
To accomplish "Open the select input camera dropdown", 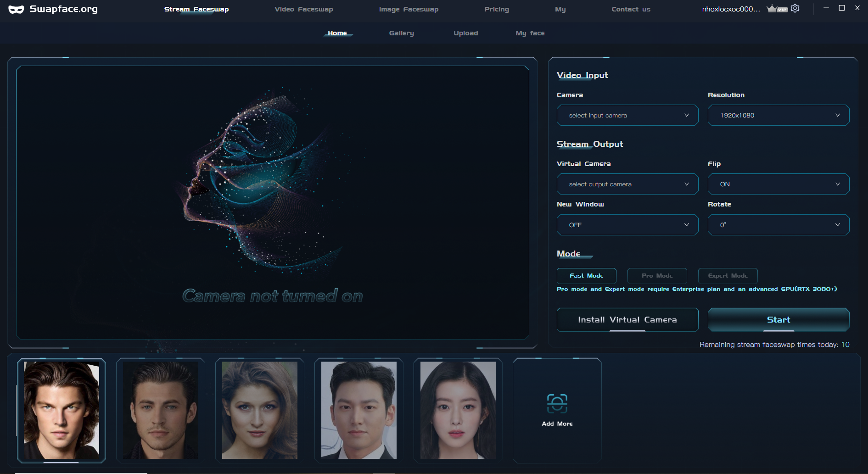I will click(627, 115).
